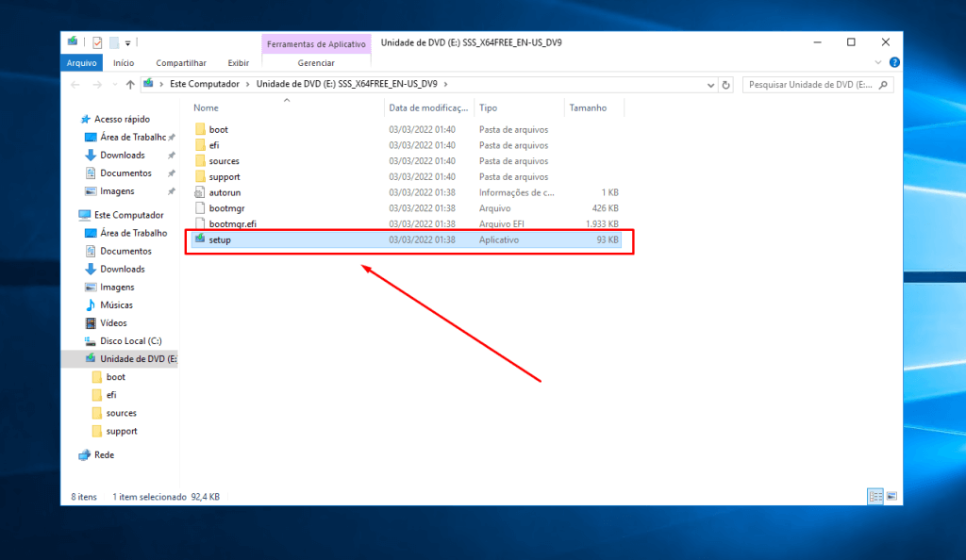The height and width of the screenshot is (560, 966).
Task: Switch to the Início ribbon tab
Action: coord(124,63)
